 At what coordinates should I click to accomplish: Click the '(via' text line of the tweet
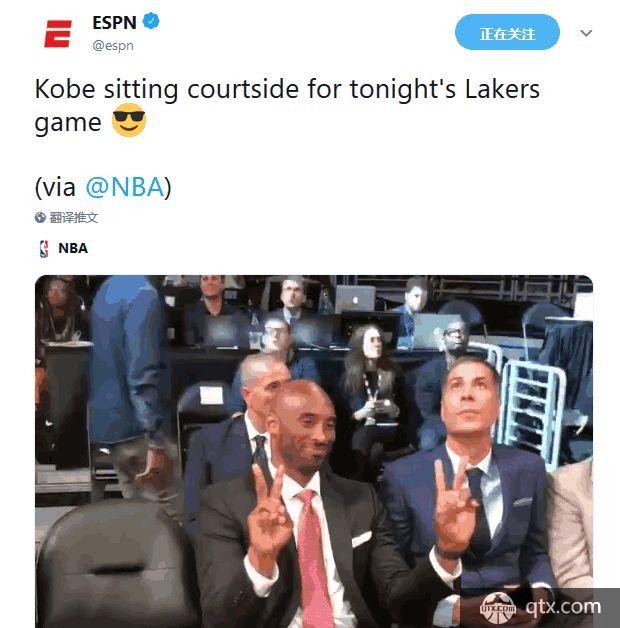(x=103, y=187)
